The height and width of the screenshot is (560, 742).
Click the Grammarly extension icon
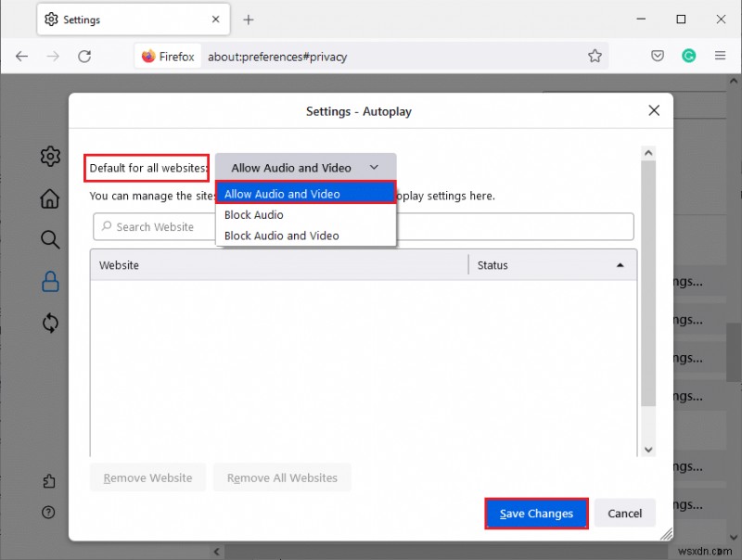pos(689,56)
